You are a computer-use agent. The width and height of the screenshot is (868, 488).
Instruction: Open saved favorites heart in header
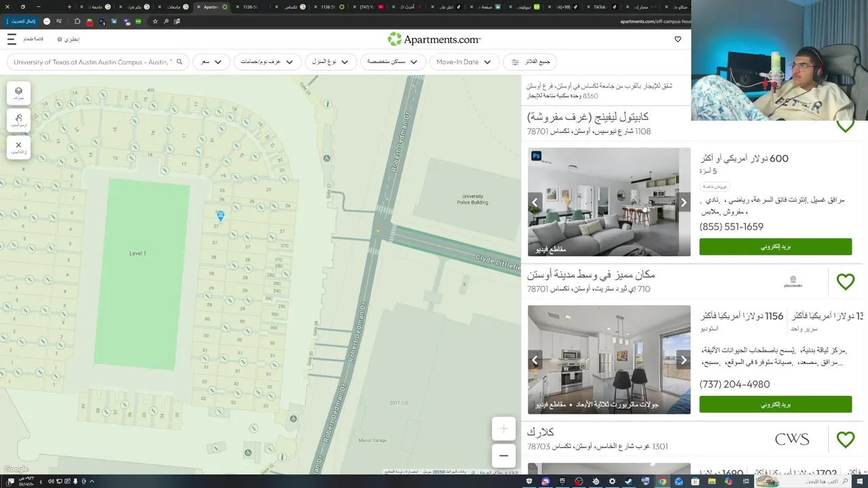point(677,39)
